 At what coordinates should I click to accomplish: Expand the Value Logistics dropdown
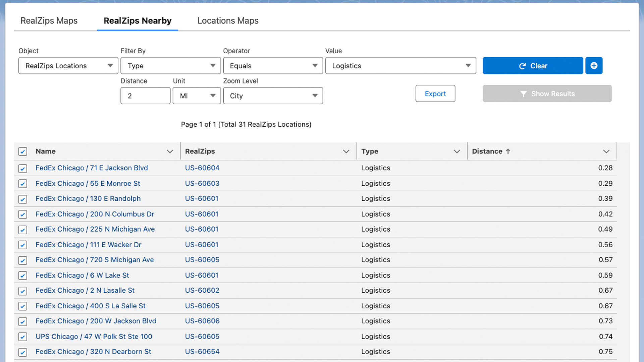(400, 66)
